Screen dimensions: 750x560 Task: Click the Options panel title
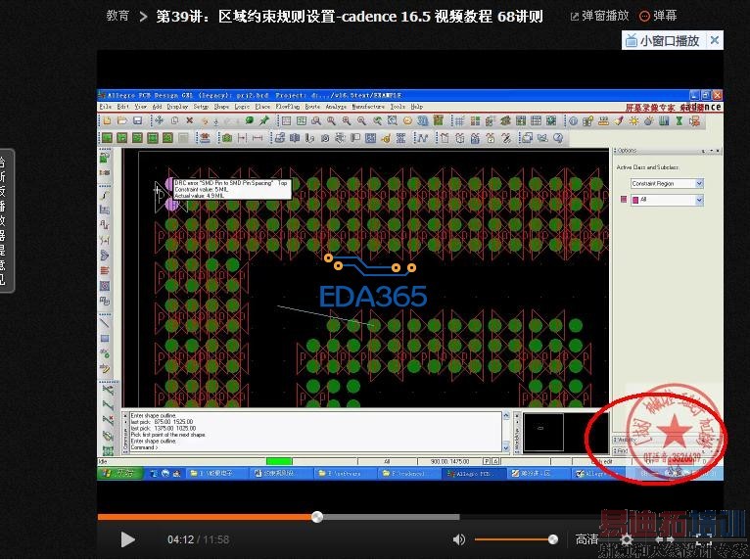pos(627,151)
